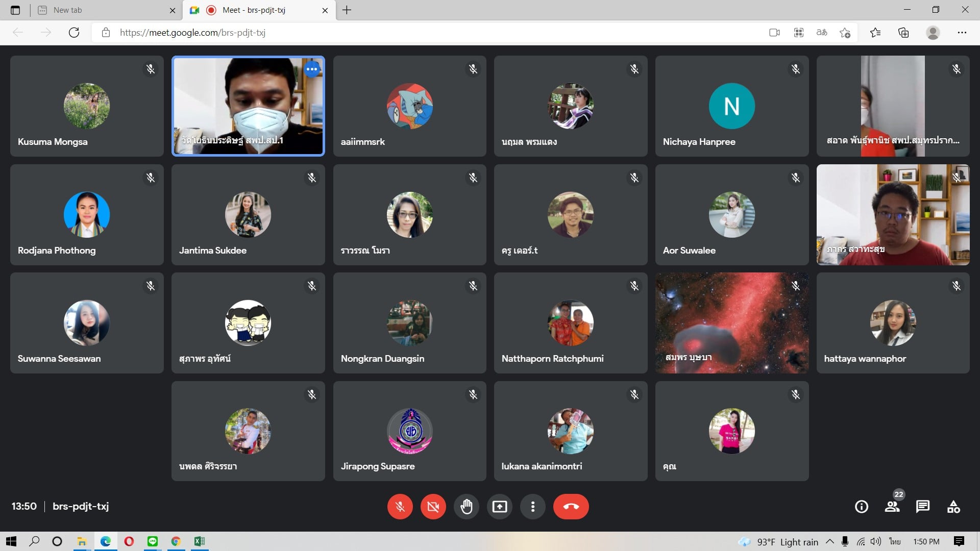Close the Meet browser tab
980x551 pixels.
(x=325, y=10)
